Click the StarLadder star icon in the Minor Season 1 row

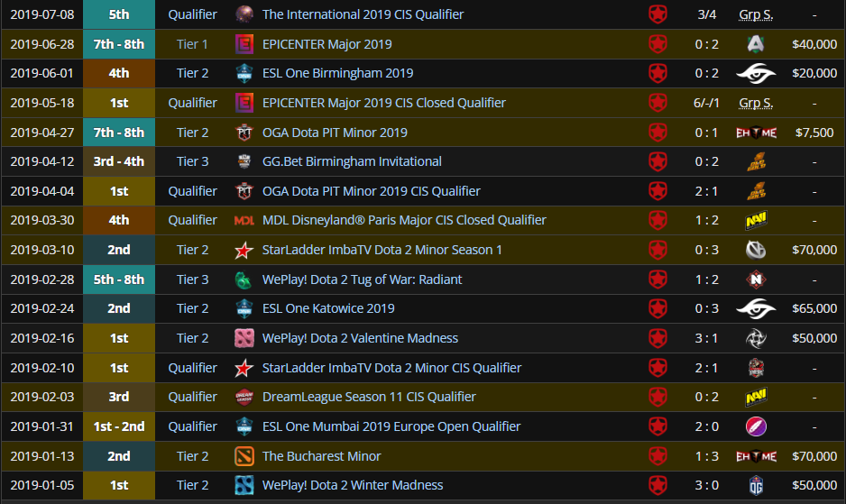(x=244, y=250)
